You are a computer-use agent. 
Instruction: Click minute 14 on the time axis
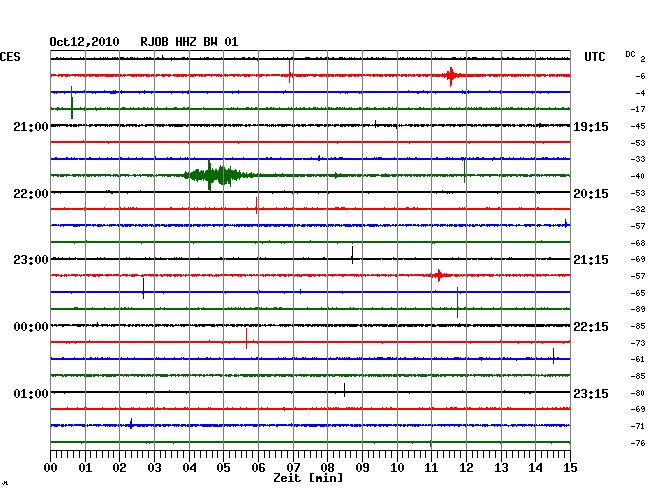click(535, 468)
